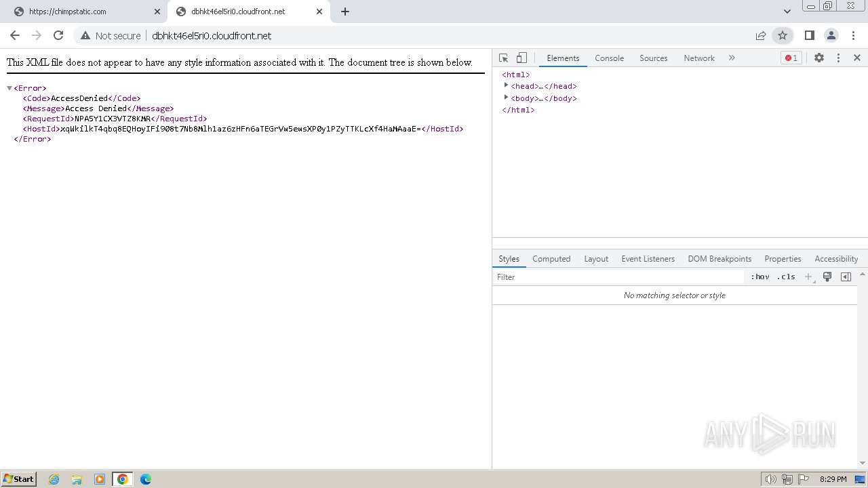
Task: Open a new browser tab
Action: [x=344, y=12]
